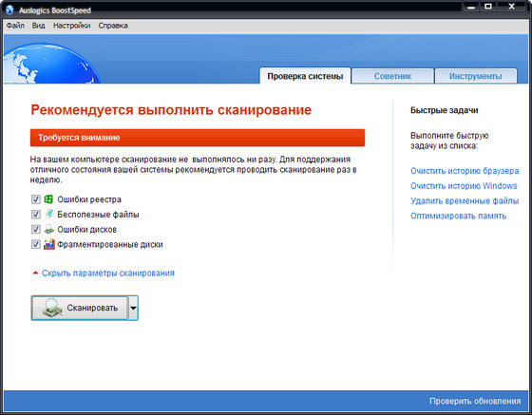Click the disk errors drive icon
532x415 pixels.
[x=49, y=229]
